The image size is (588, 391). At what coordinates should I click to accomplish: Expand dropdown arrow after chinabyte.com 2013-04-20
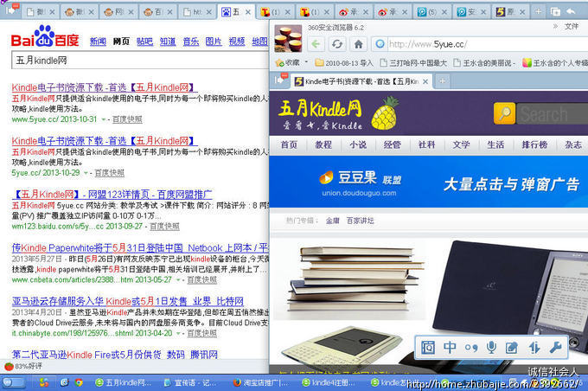(x=178, y=333)
